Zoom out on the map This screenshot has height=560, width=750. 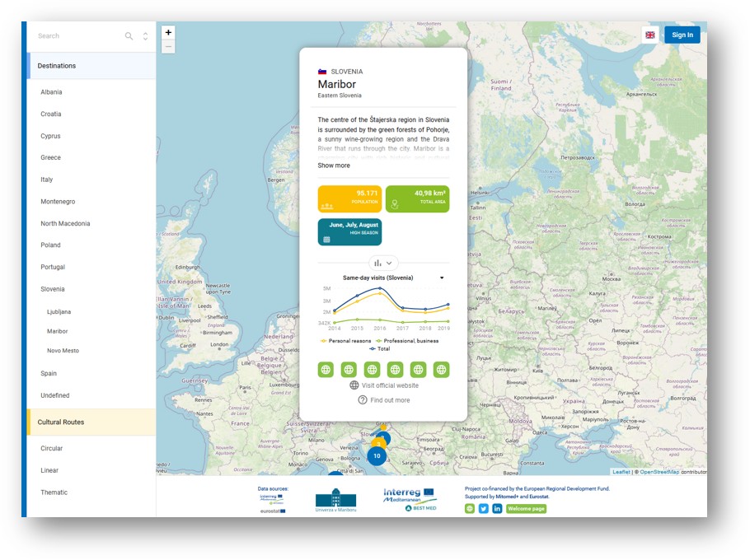click(x=168, y=46)
